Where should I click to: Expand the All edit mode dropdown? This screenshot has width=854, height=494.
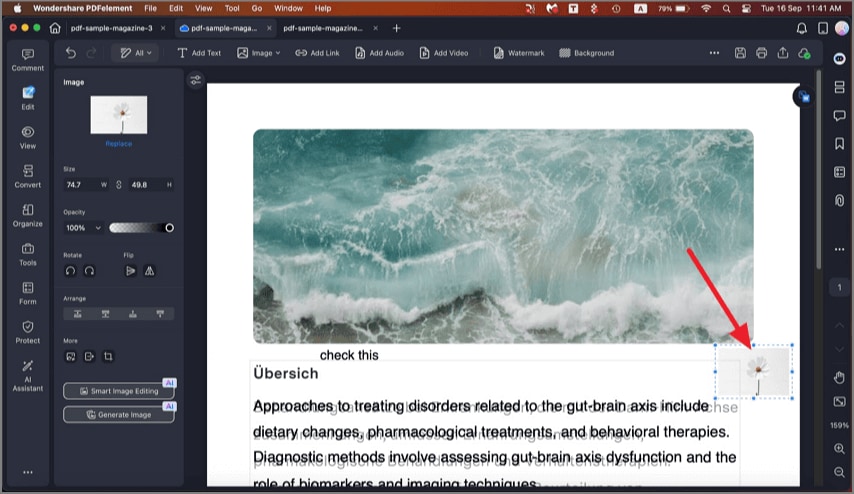pos(136,53)
